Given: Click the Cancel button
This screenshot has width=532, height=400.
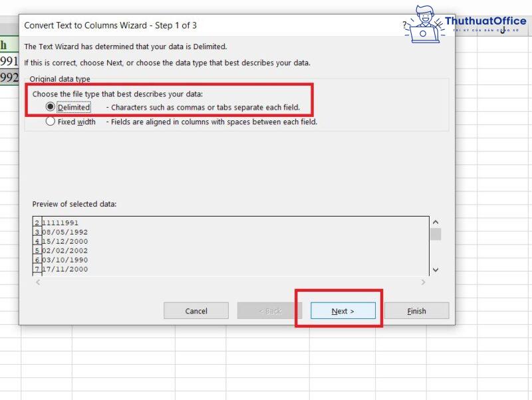Looking at the screenshot, I should [196, 310].
